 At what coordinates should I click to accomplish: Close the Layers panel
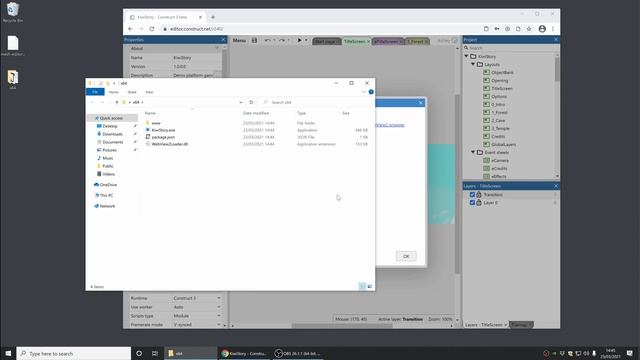point(556,186)
